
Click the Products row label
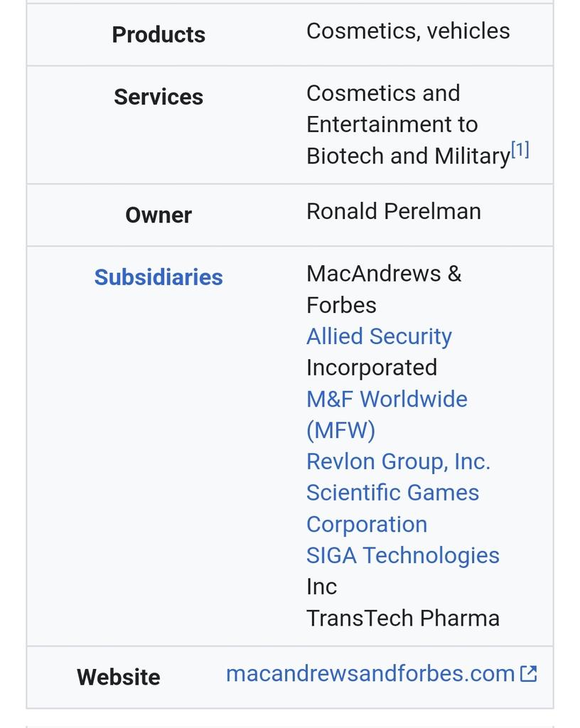[159, 34]
